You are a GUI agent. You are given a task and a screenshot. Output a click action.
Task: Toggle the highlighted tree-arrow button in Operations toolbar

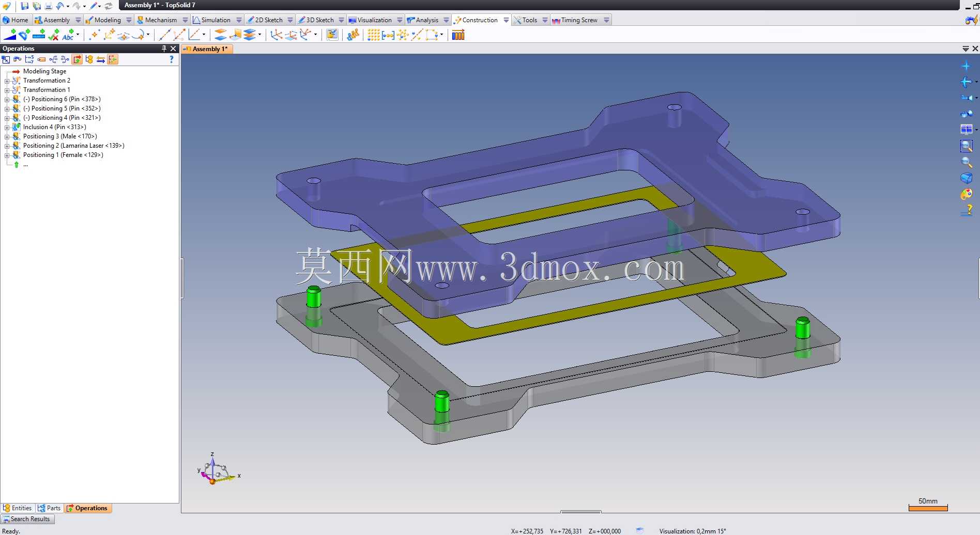tap(113, 59)
